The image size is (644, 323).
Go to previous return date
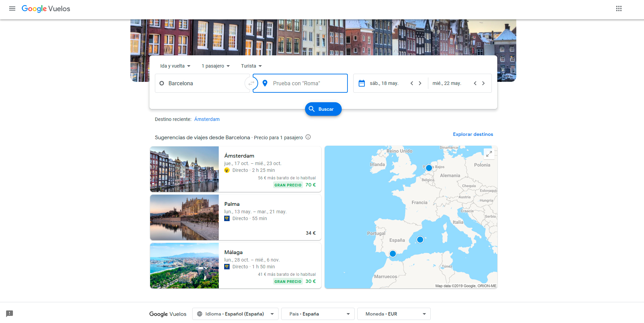[475, 83]
